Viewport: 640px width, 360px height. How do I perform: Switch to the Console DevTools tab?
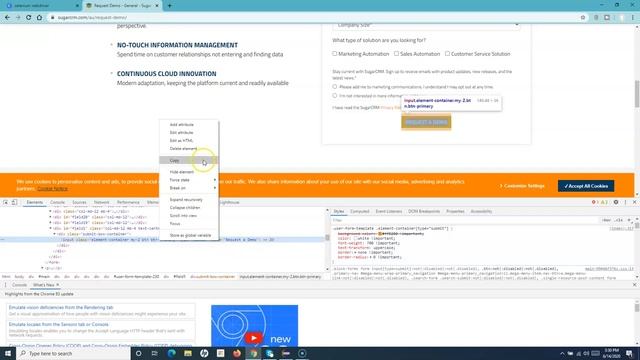coord(58,202)
